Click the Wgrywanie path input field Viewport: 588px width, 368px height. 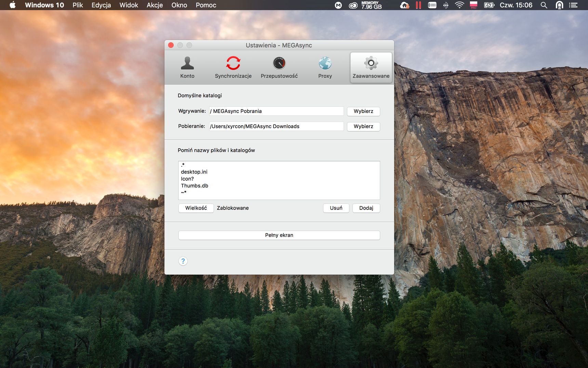(x=276, y=111)
